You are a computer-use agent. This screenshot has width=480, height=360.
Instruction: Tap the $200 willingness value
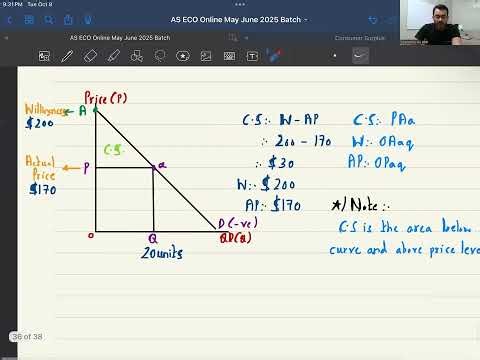coord(39,124)
